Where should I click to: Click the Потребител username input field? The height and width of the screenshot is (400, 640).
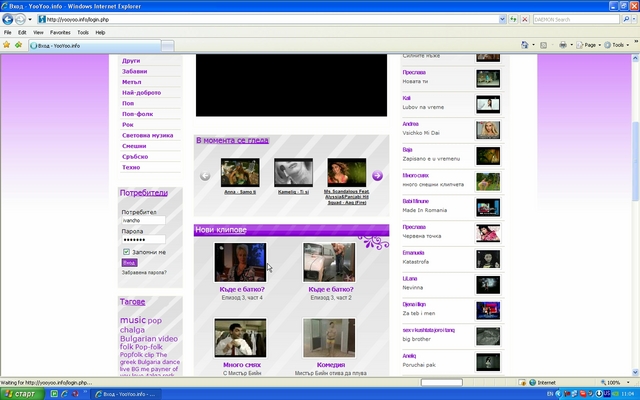click(143, 220)
